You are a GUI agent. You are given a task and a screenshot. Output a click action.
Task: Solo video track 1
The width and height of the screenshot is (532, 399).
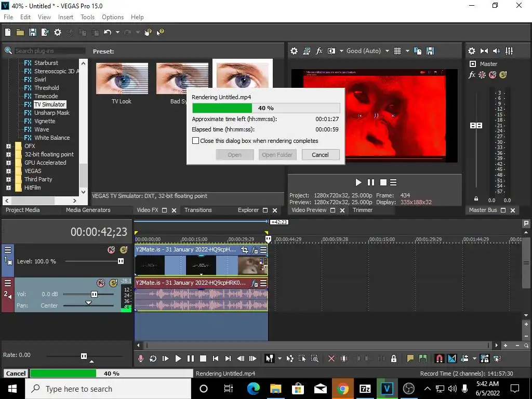coord(124,250)
